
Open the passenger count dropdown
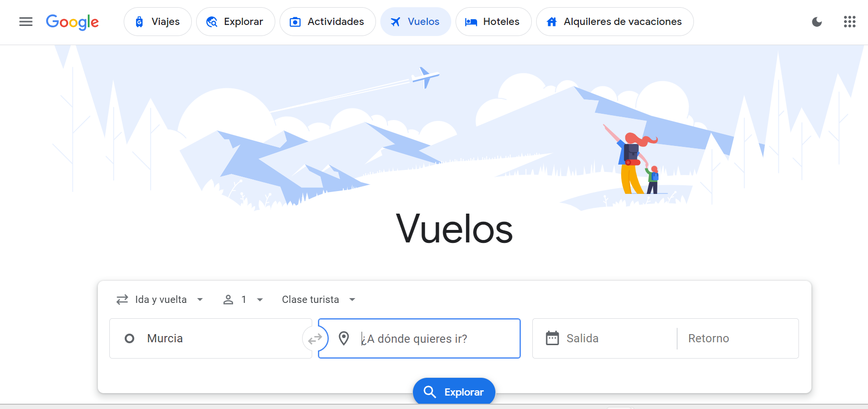244,300
